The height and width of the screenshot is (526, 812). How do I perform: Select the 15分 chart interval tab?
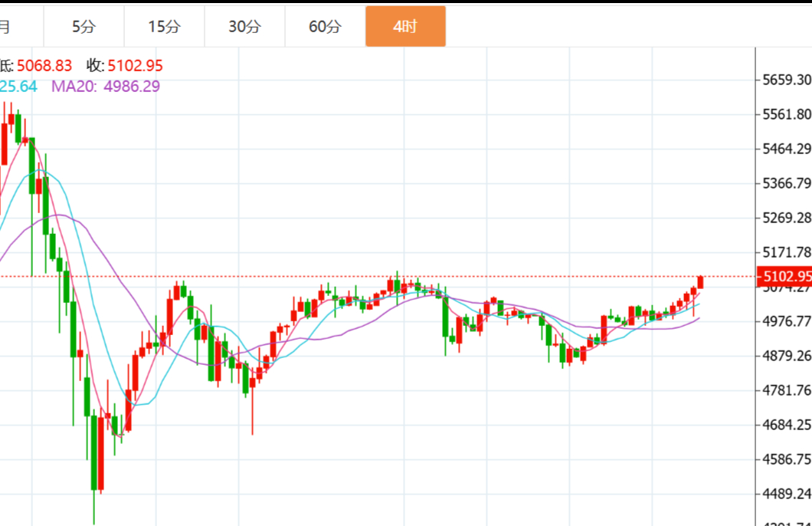164,27
